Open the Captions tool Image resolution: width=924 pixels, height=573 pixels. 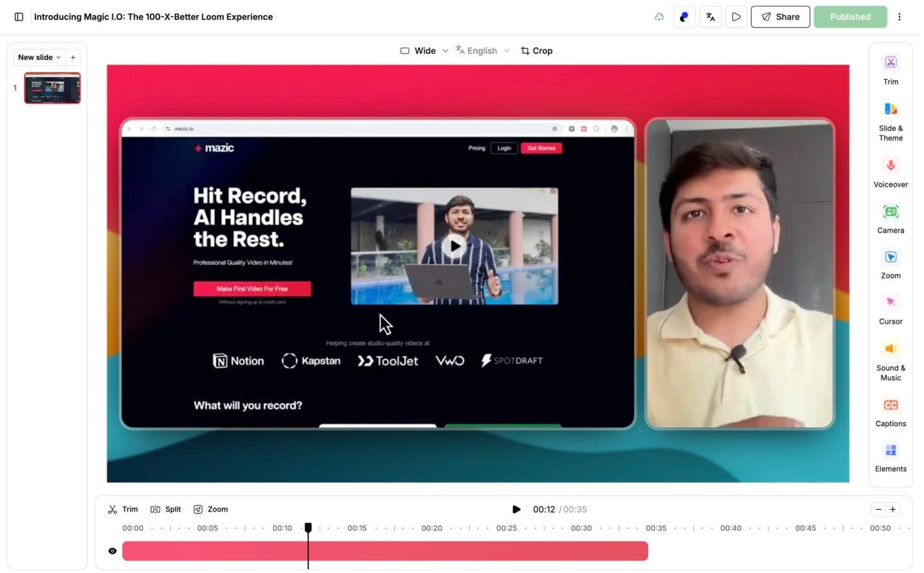point(890,411)
